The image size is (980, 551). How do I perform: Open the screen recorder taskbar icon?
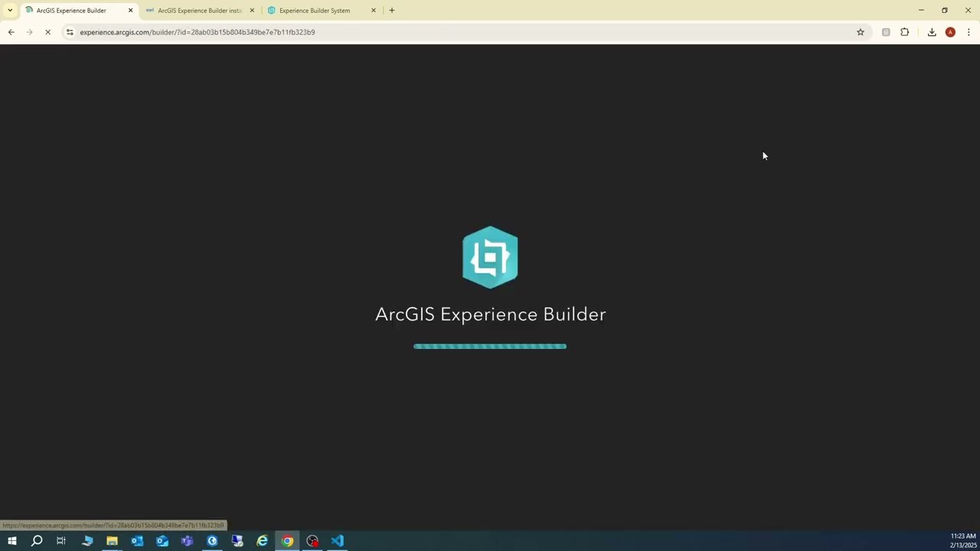(x=312, y=541)
